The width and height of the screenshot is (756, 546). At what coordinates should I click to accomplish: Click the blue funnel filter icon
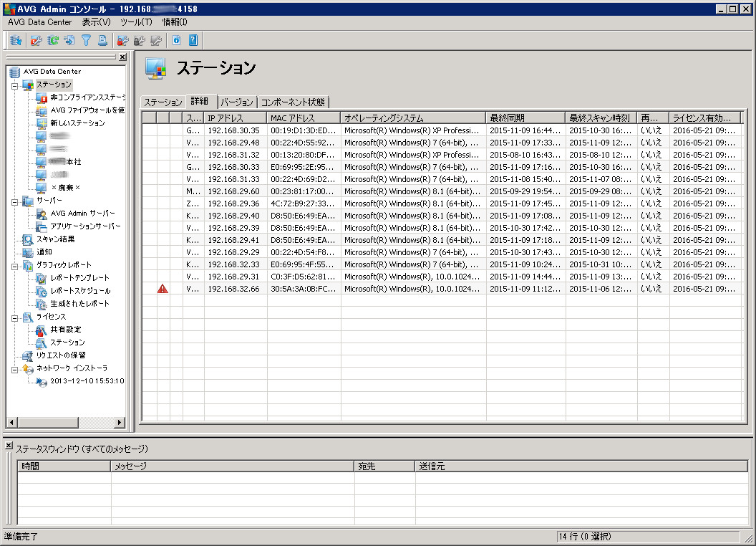point(87,41)
